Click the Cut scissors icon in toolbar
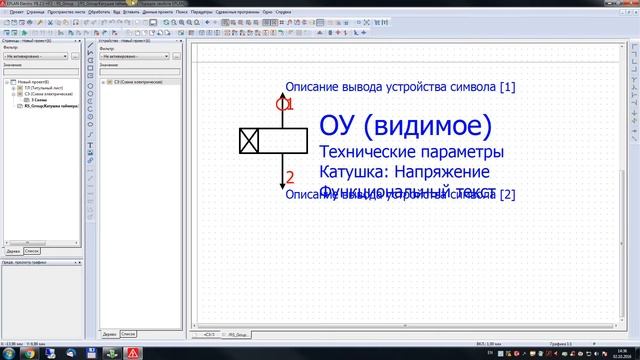The height and width of the screenshot is (360, 640). point(51,22)
